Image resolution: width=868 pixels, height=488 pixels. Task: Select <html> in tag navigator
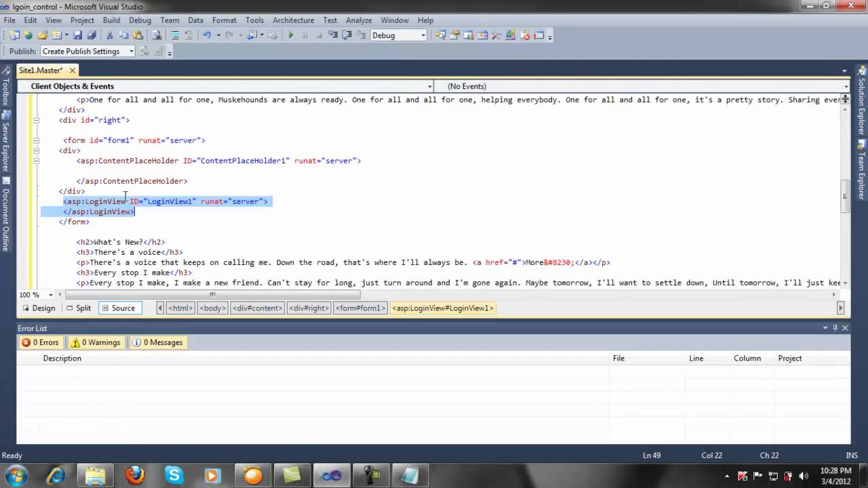(x=180, y=308)
